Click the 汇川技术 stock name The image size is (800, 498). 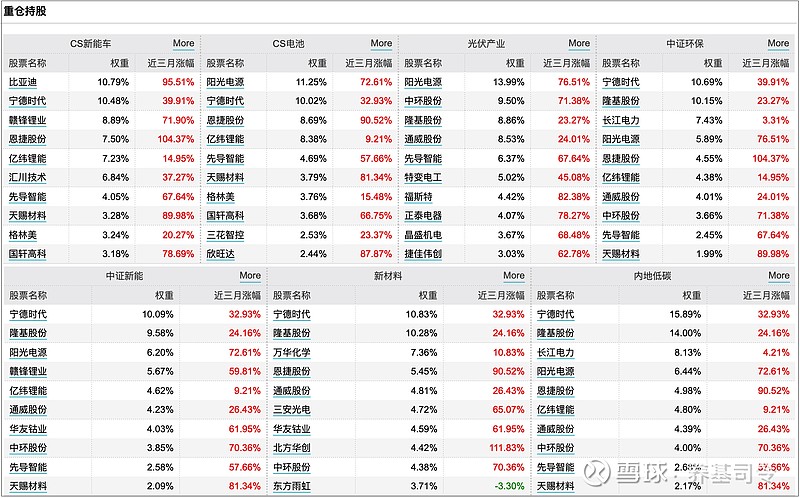(27, 177)
